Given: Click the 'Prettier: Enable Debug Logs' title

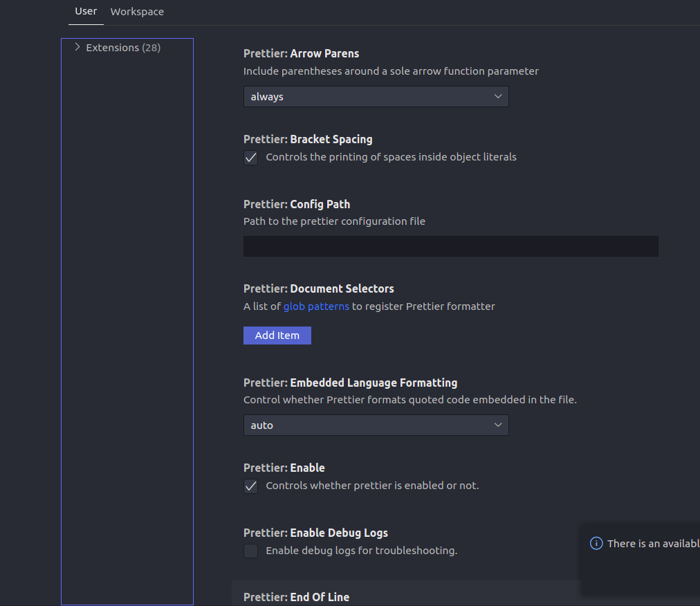Looking at the screenshot, I should [x=315, y=533].
